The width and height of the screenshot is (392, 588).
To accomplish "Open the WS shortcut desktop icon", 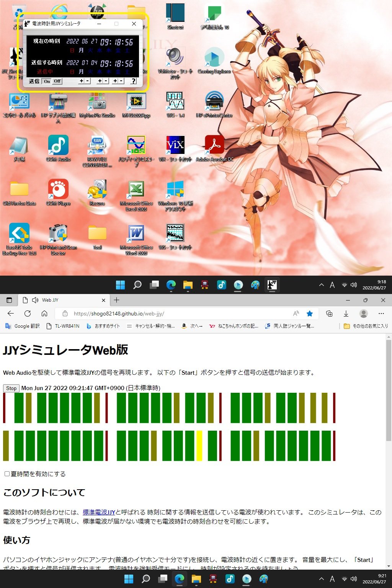I will point(175,237).
